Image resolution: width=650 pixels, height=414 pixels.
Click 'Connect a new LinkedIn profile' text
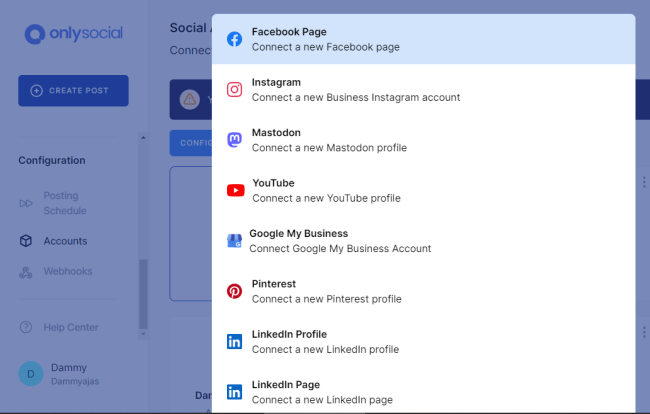coord(325,349)
